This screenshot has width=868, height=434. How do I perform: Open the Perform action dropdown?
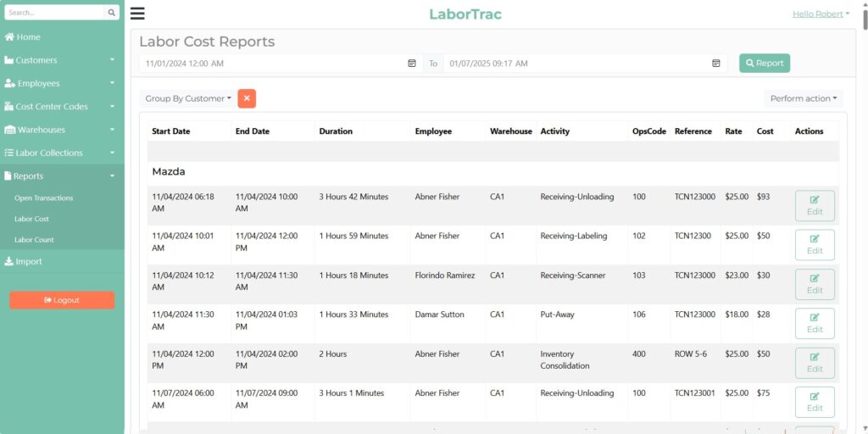click(803, 98)
